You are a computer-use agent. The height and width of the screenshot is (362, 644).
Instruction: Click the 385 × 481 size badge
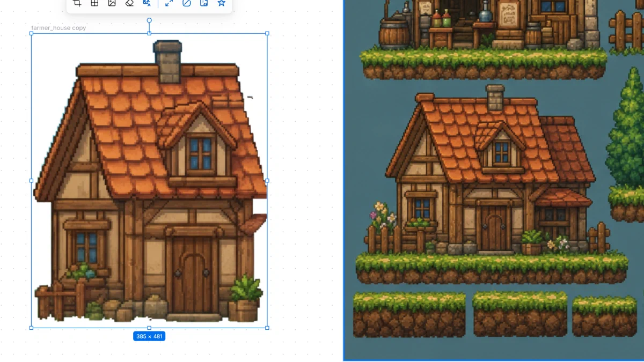pos(149,336)
